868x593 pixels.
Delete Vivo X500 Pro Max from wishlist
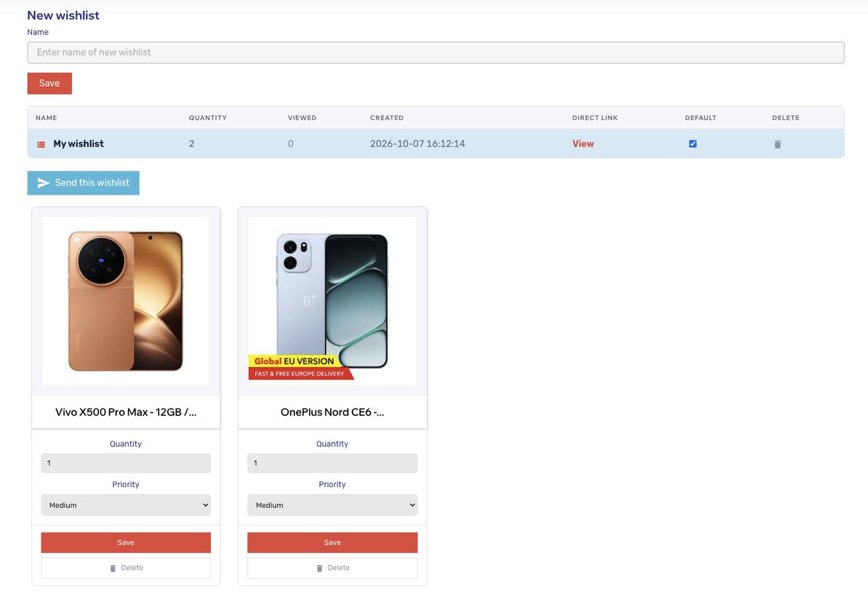tap(126, 568)
